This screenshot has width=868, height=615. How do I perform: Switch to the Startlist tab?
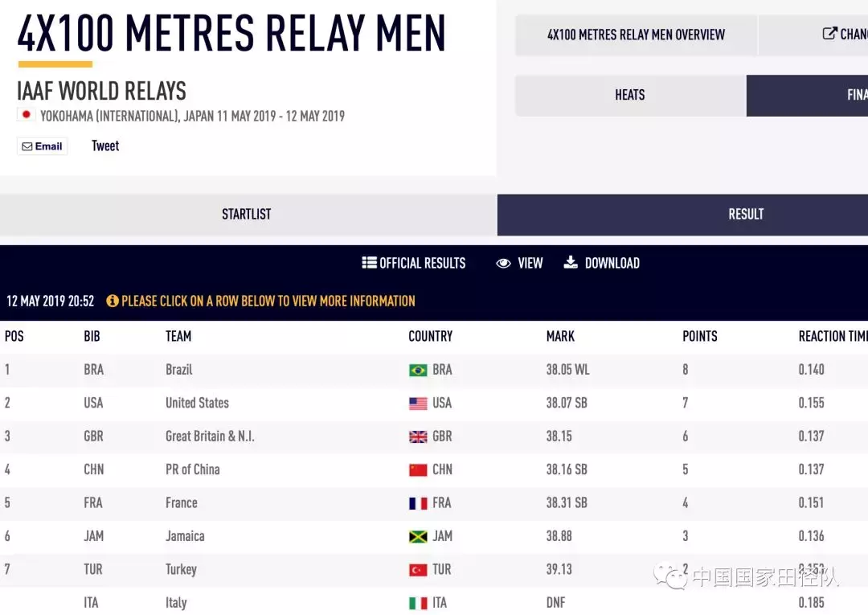click(248, 214)
